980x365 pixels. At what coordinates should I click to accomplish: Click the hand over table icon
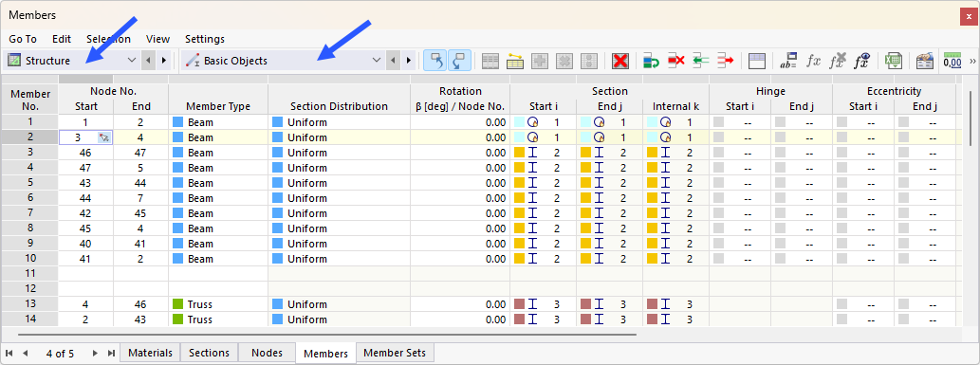tap(925, 61)
